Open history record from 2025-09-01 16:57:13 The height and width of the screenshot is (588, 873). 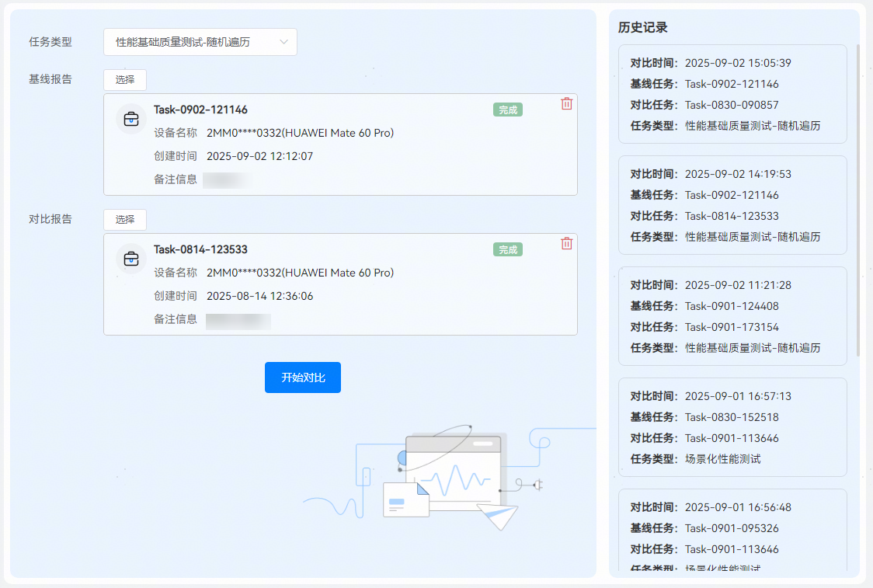732,427
